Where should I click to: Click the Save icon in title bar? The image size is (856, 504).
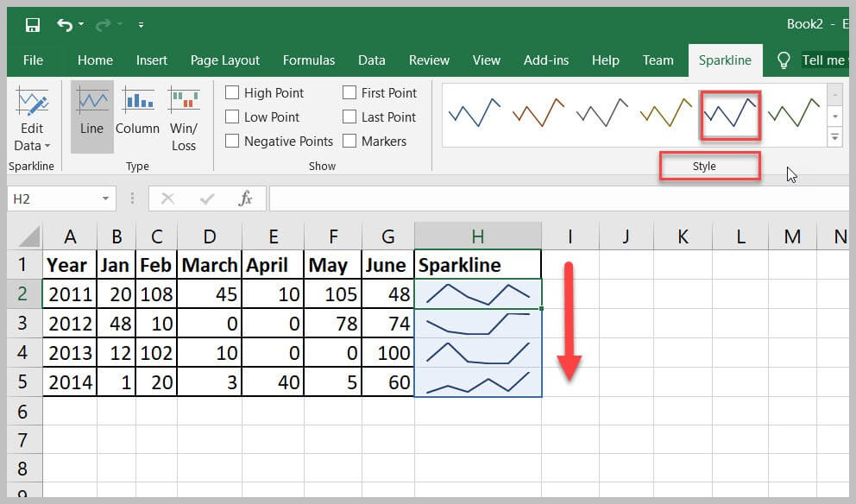point(33,25)
